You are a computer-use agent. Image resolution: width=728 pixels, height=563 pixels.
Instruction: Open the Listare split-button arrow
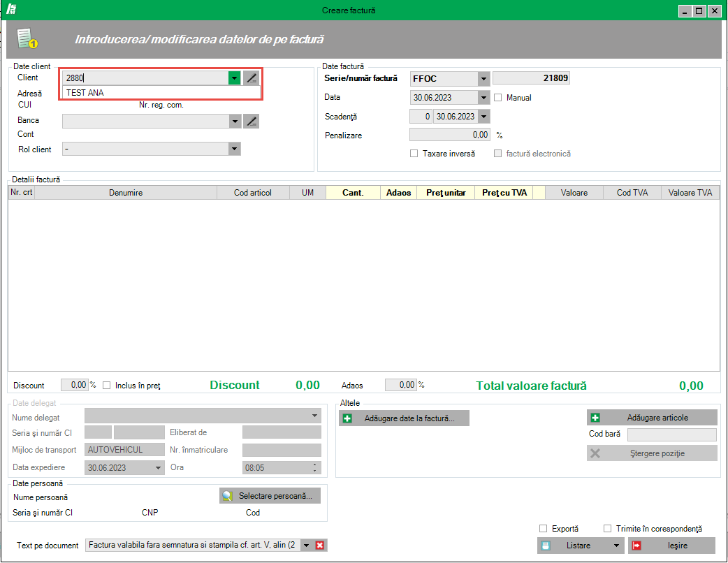coord(617,546)
